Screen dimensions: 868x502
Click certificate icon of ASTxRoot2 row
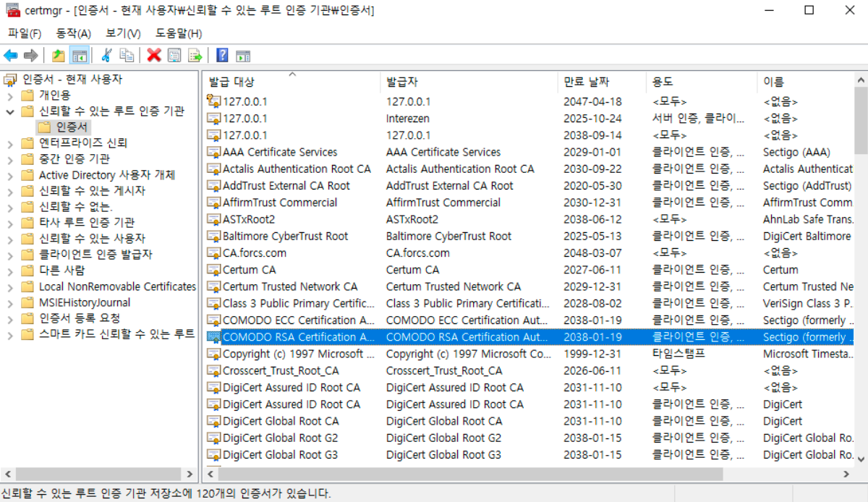(x=213, y=219)
